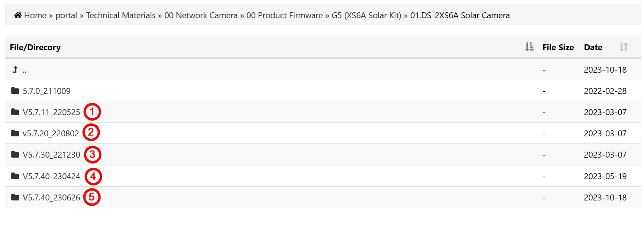Toggle name sorting with the File/Direcory sort icon
The width and height of the screenshot is (644, 231).
(x=529, y=47)
